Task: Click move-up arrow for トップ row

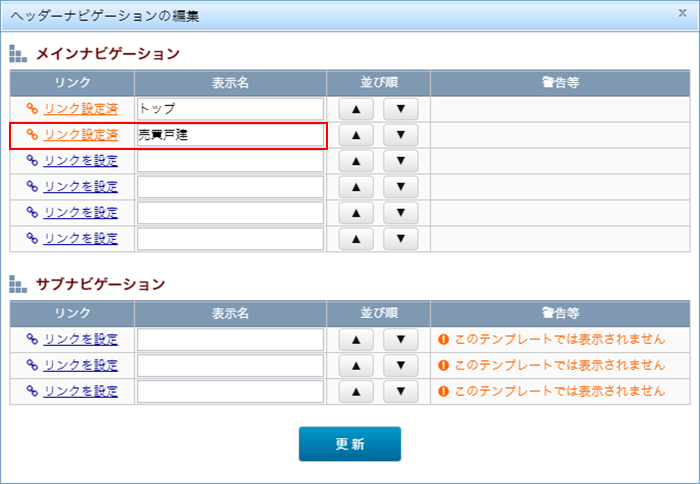Action: [x=356, y=108]
